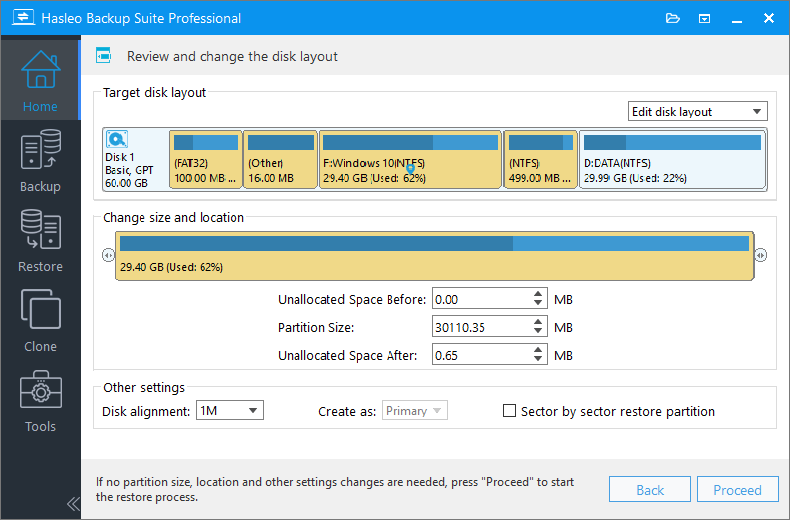This screenshot has height=520, width=790.
Task: Select the D:DATA NTFS partition
Action: 673,159
